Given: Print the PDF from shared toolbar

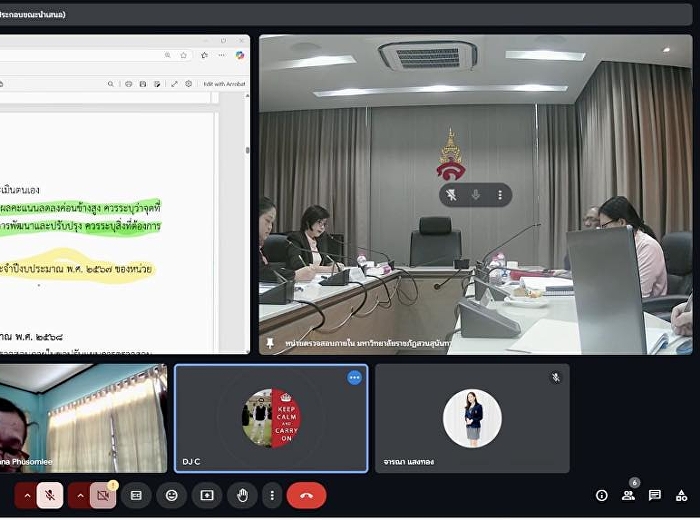Looking at the screenshot, I should pos(129,84).
